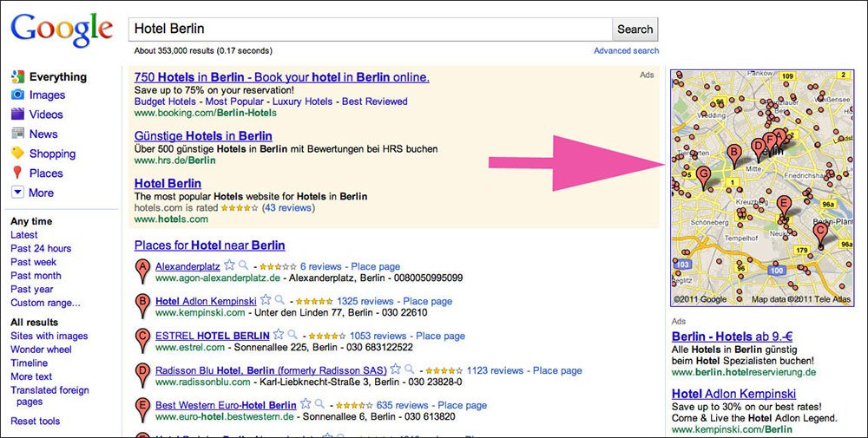Screen dimensions: 868x438
Task: Filter results to Past week
Action: pos(33,262)
